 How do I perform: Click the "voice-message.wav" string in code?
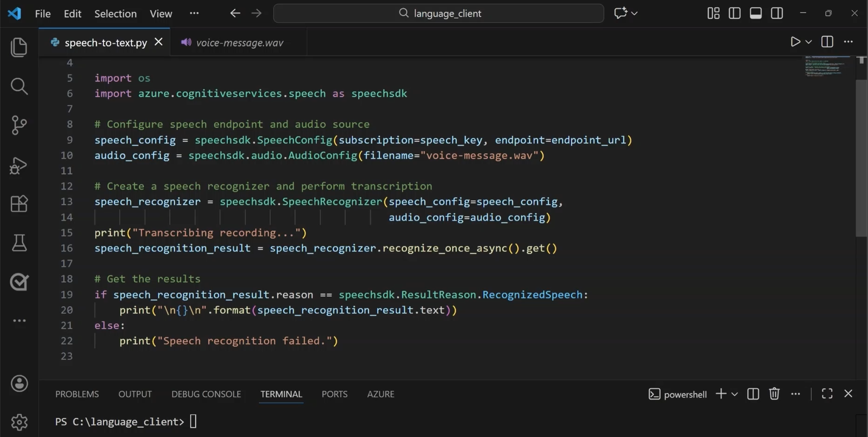480,156
